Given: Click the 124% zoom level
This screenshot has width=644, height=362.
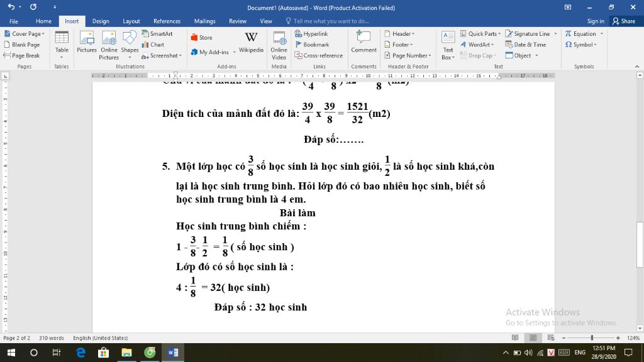Looking at the screenshot, I should pyautogui.click(x=633, y=337).
